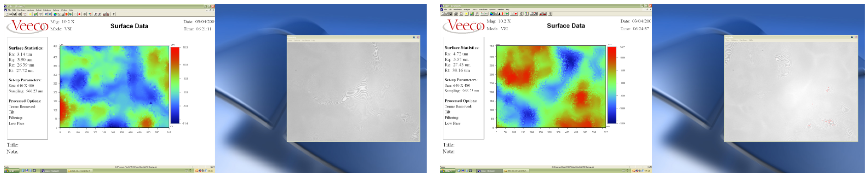This screenshot has height=177, width=868.
Task: Click 'Ra: 4.72 um' statistic
Action: [x=456, y=54]
